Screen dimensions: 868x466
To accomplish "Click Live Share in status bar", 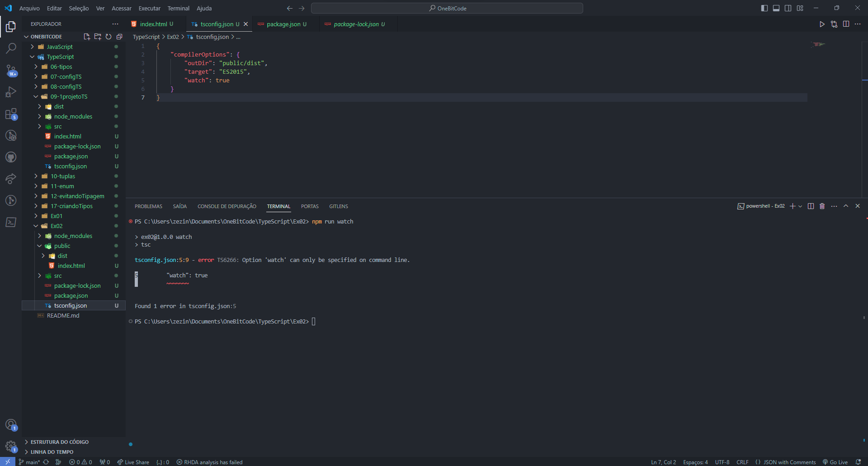I will (x=133, y=462).
